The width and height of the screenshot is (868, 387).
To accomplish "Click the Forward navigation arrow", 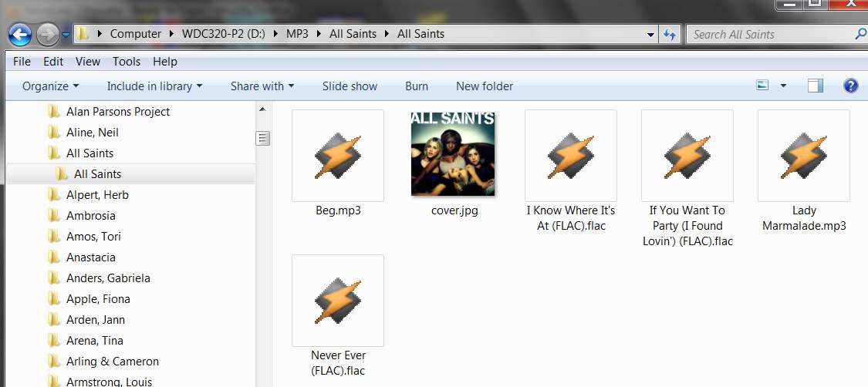I will 48,35.
